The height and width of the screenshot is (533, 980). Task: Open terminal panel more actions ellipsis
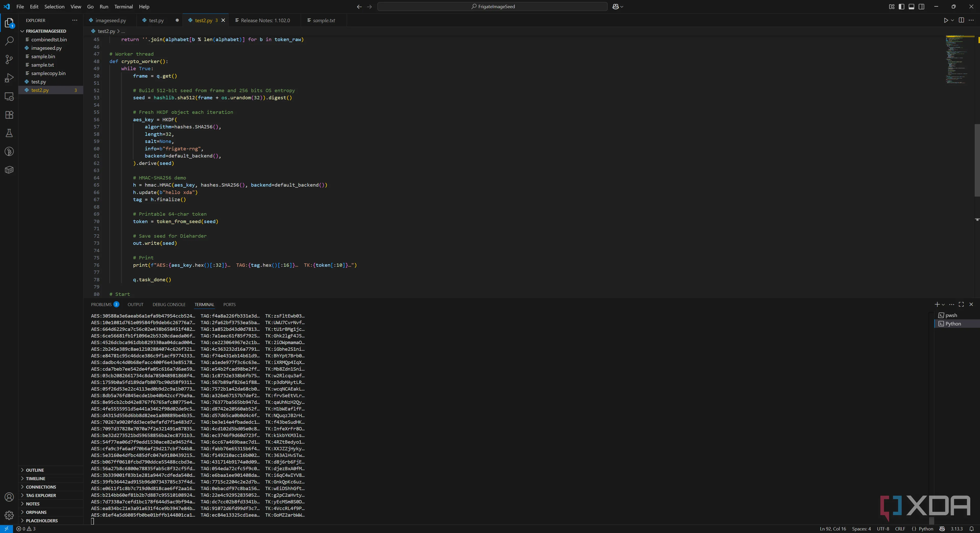tap(951, 304)
